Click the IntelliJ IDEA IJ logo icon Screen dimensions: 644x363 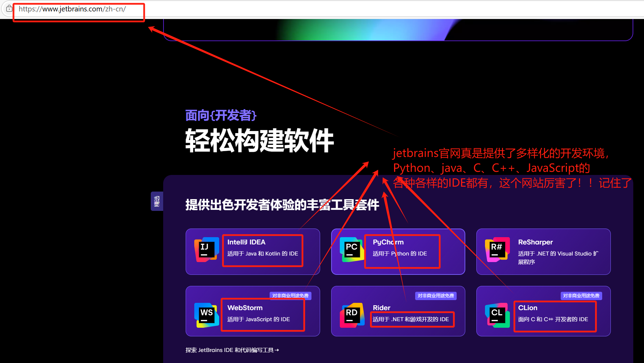click(206, 249)
